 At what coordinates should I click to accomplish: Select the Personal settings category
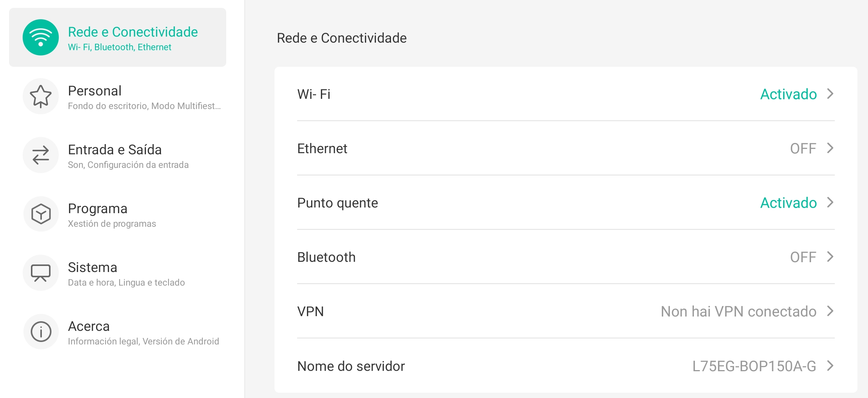click(94, 91)
